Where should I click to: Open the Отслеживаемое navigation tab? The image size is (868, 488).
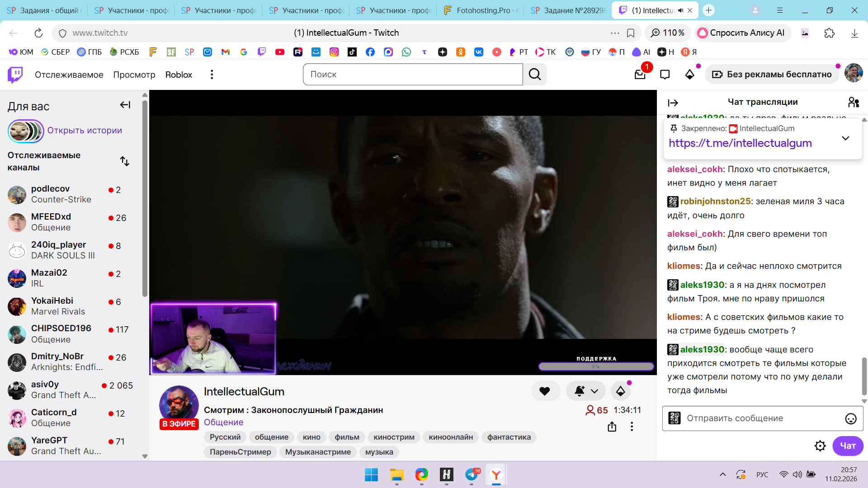69,75
